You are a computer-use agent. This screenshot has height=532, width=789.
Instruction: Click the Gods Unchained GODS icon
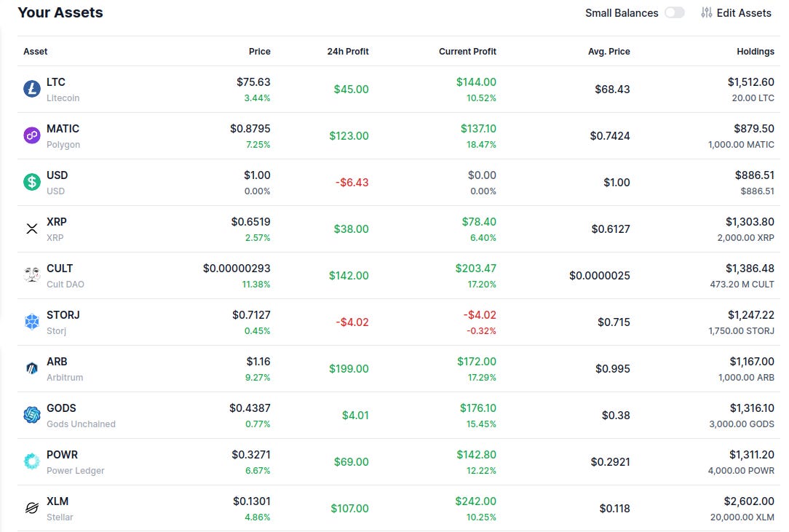pos(32,415)
